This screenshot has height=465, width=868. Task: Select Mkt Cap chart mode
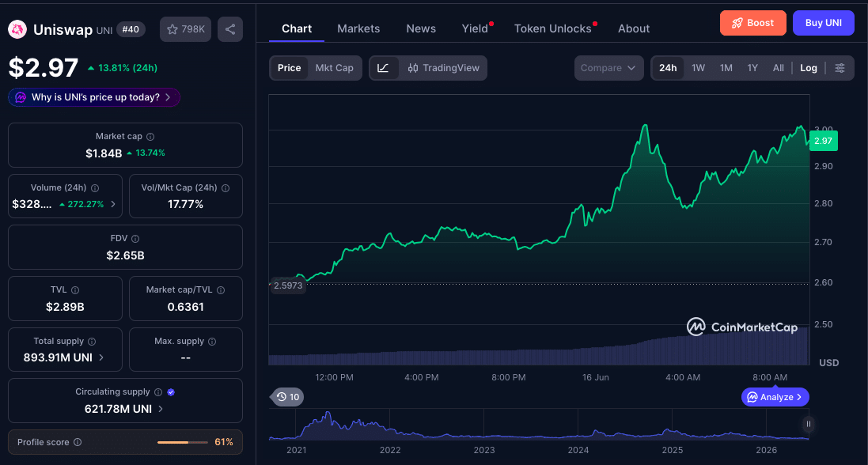tap(335, 68)
